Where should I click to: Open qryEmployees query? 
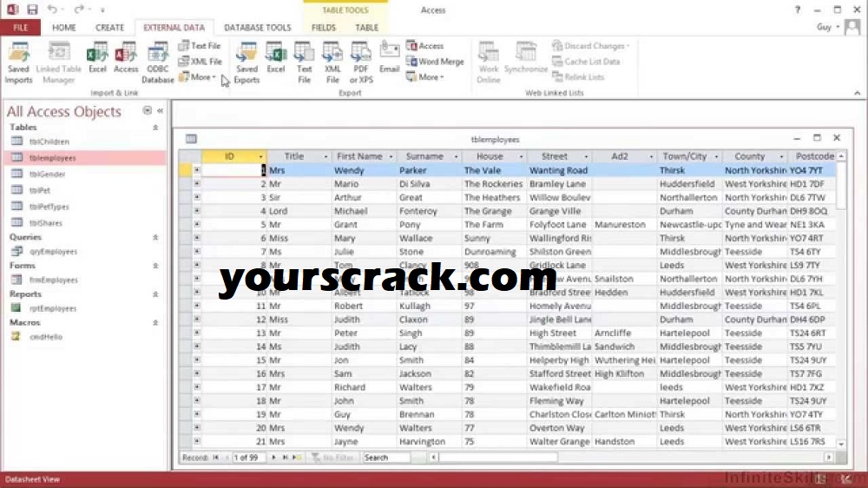pos(53,252)
